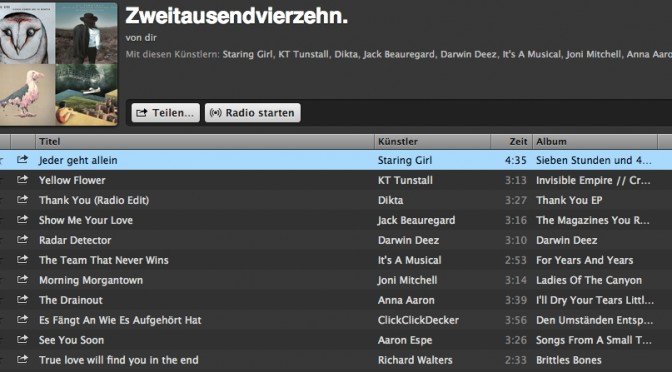Open artist ClickClickDecker
The image size is (672, 372).
(x=418, y=320)
